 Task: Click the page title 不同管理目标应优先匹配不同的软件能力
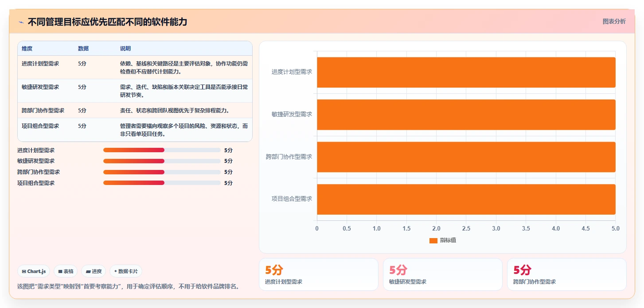[x=108, y=22]
